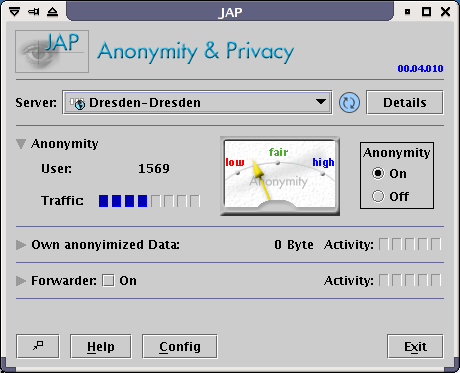Open the window menu icon in the title bar
The width and height of the screenshot is (460, 373).
[14, 12]
